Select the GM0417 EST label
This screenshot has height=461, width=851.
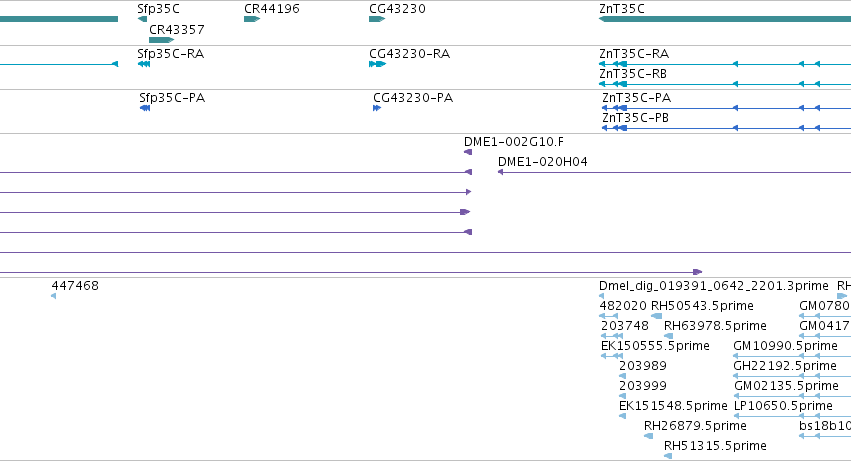pos(825,326)
